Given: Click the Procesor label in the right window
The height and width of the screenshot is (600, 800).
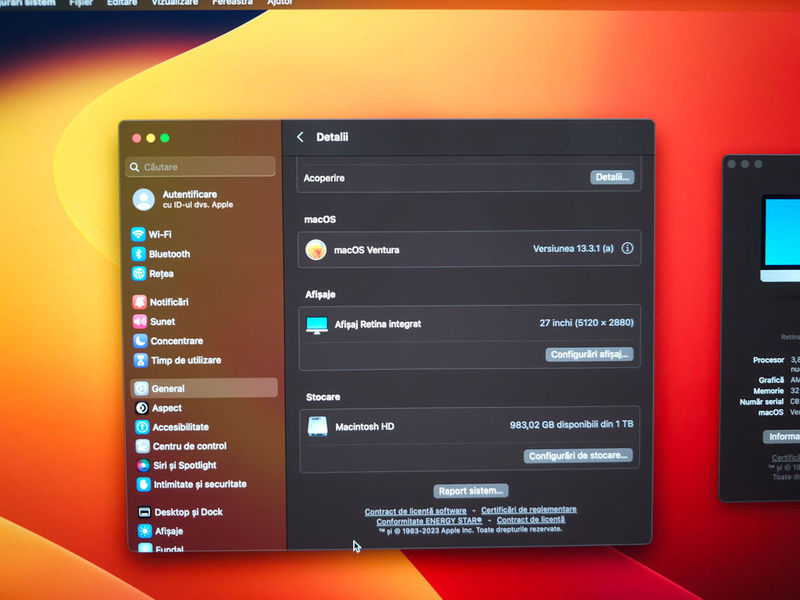Looking at the screenshot, I should pyautogui.click(x=768, y=360).
